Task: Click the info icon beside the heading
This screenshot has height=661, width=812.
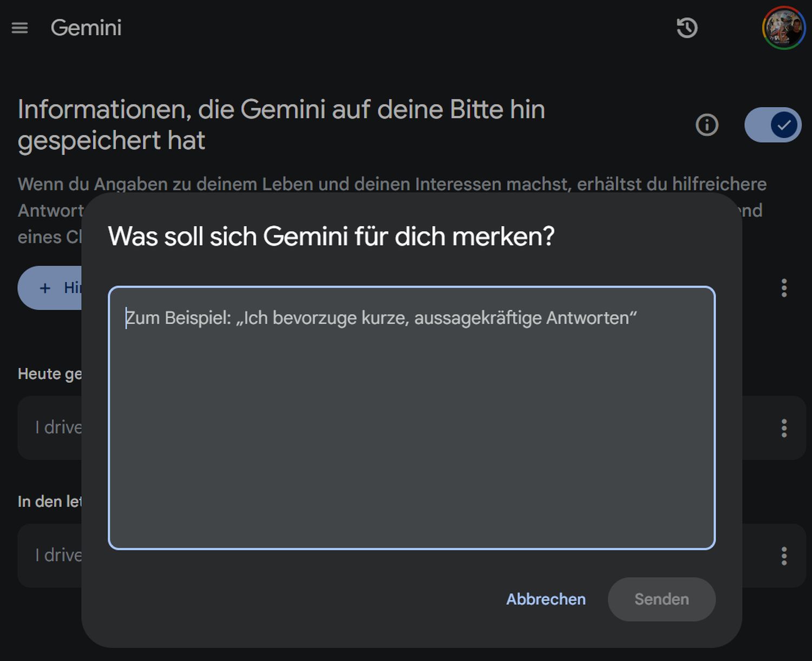Action: 706,125
